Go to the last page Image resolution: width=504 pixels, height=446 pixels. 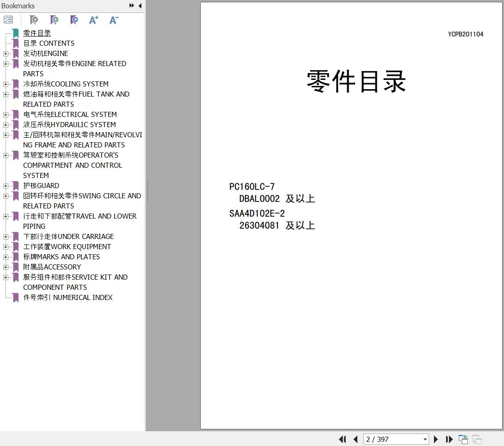(449, 439)
